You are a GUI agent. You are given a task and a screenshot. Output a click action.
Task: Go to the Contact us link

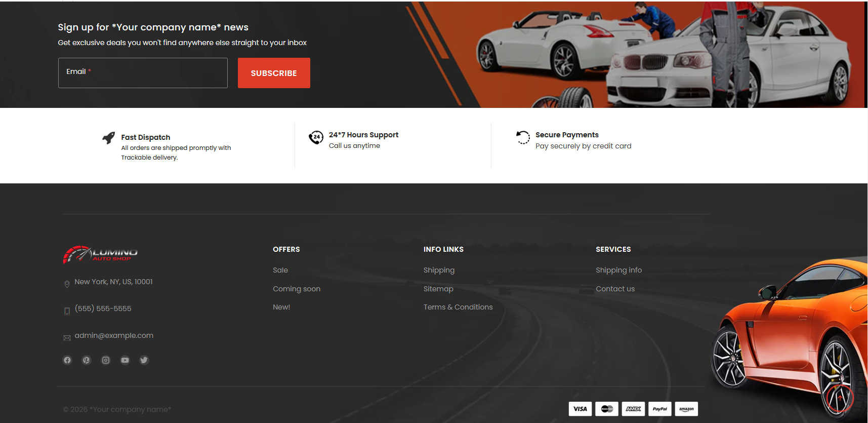tap(615, 289)
